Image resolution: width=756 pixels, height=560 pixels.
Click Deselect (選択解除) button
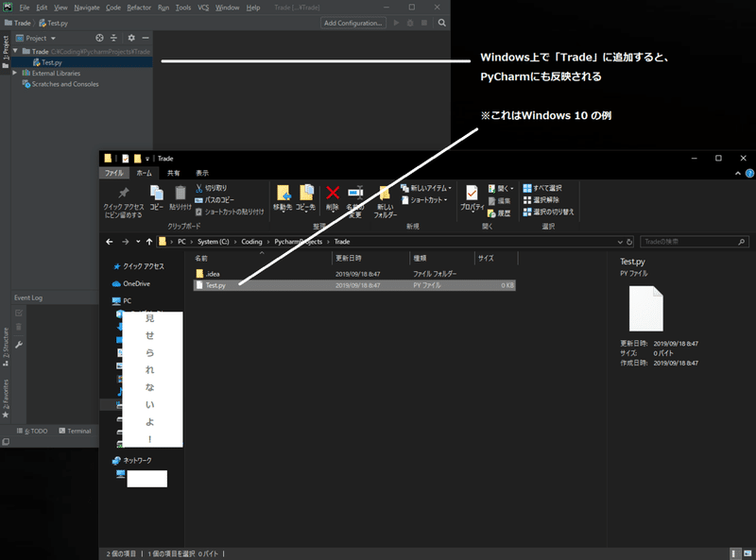(541, 199)
